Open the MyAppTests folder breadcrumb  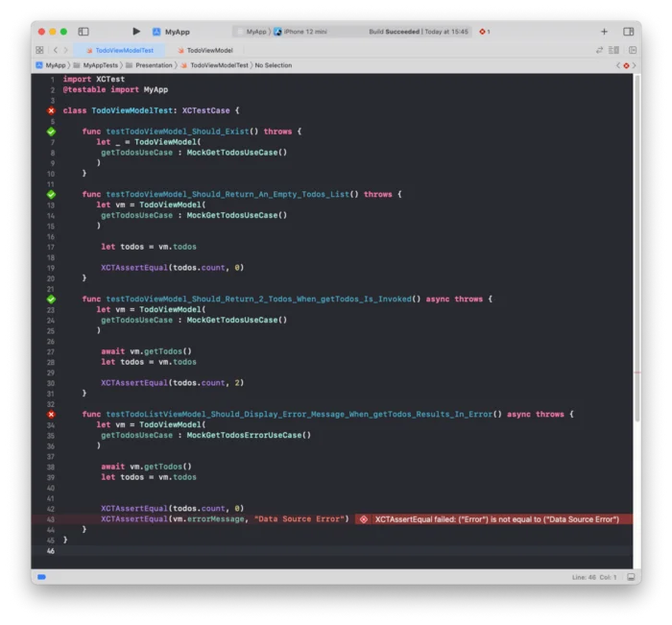point(96,65)
